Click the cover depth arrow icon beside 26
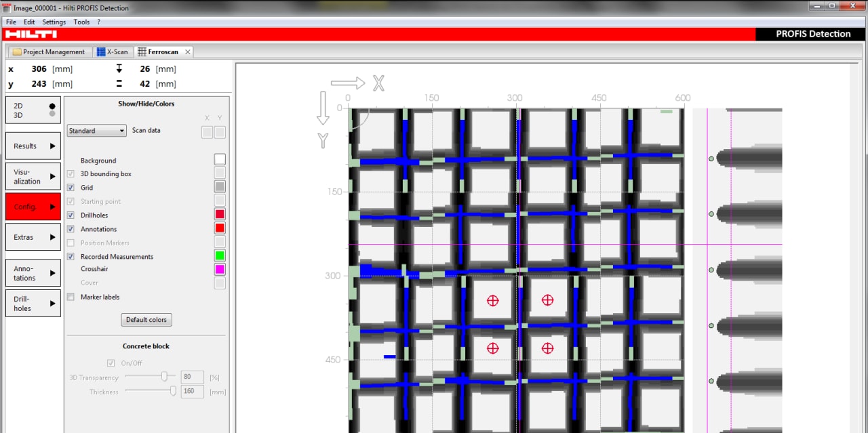This screenshot has height=433, width=868. click(119, 68)
